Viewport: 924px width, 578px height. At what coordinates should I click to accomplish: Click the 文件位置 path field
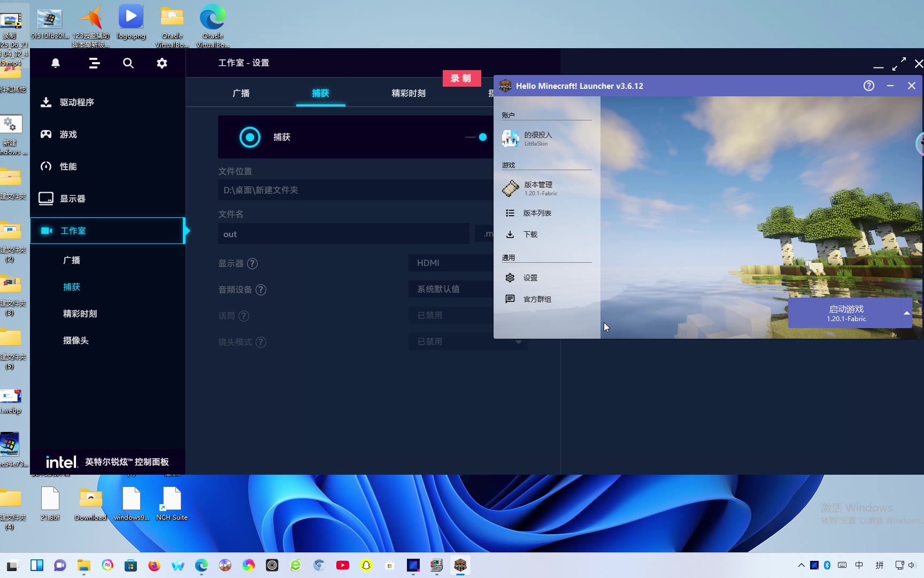click(356, 190)
